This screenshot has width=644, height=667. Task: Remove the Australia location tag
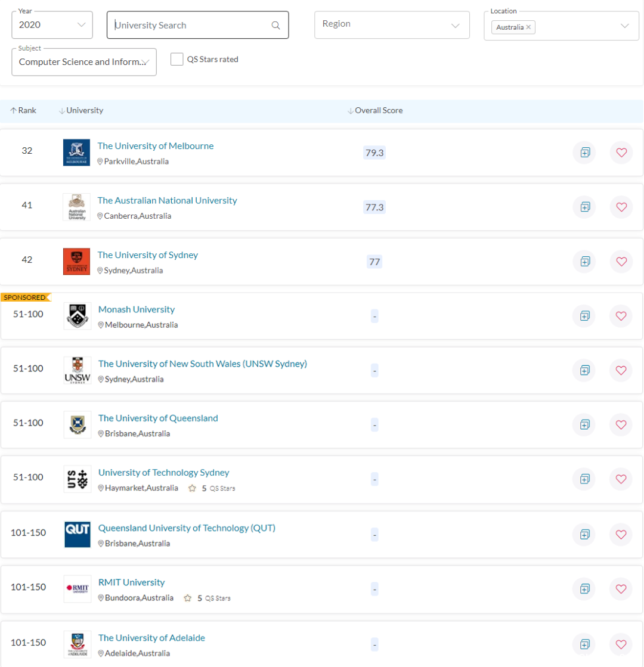click(528, 27)
